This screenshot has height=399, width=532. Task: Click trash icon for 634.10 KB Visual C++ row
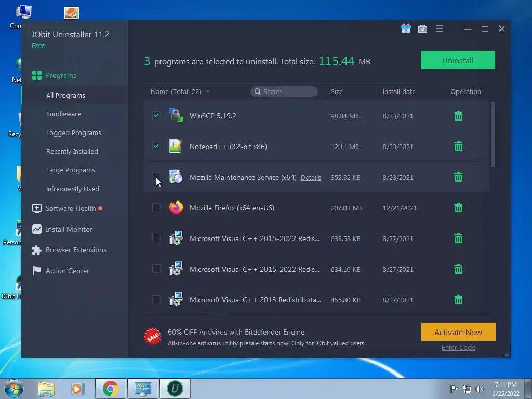coord(458,269)
